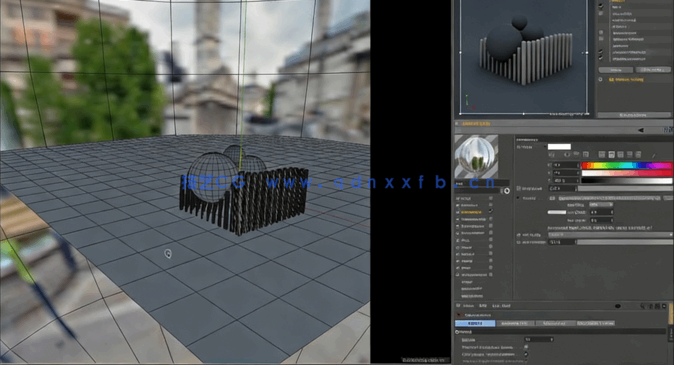Collapse the section header below attribute tabs

[x=561, y=331]
